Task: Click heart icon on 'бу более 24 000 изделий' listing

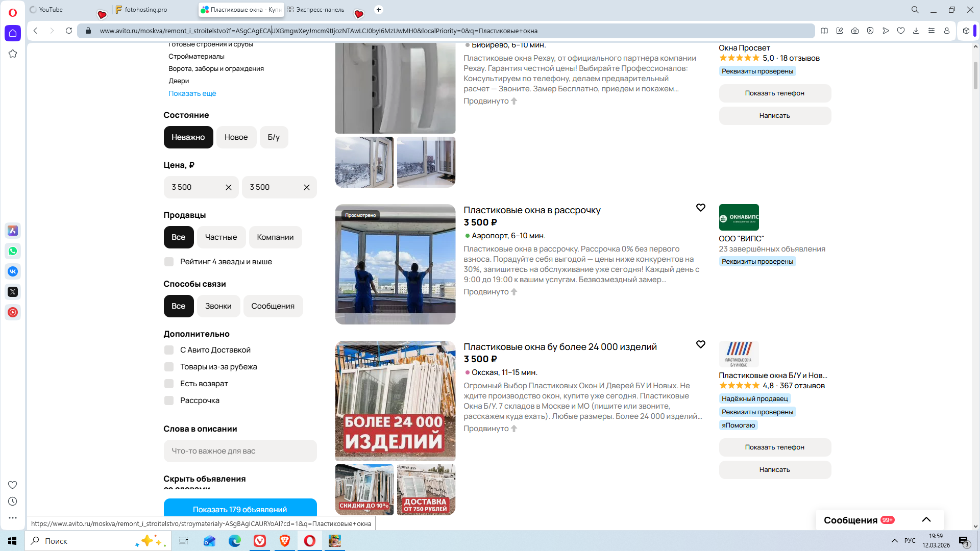Action: 700,344
